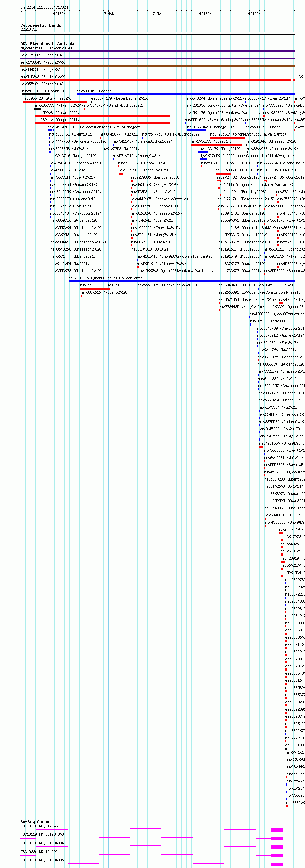This screenshot has width=305, height=868.
Task: Click the dgv2469n106 (Alsmadi2014) purple variant bar
Action: [x=158, y=51]
